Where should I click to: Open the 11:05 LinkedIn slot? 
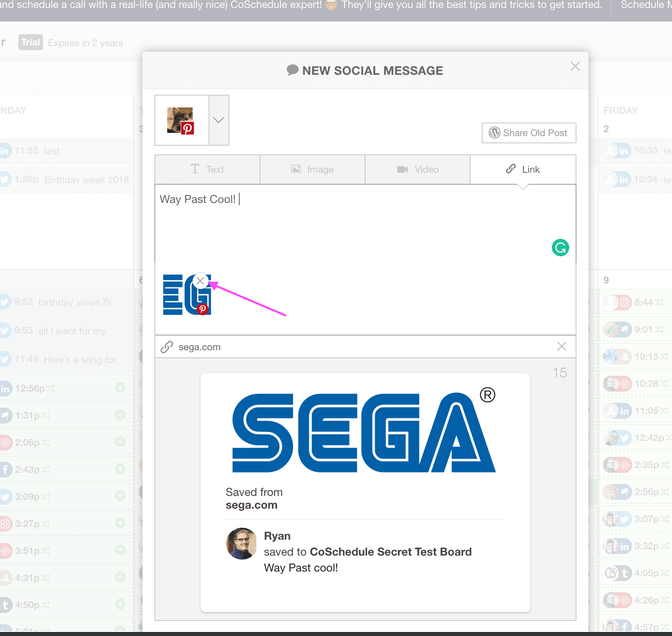(x=635, y=411)
